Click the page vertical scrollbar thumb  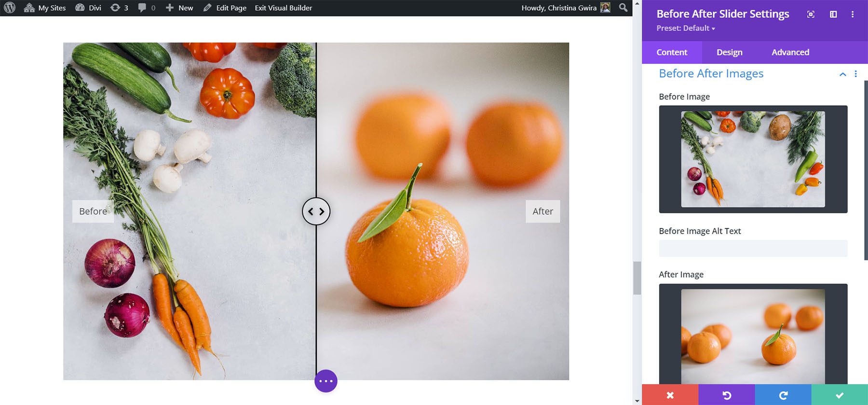[x=637, y=278]
